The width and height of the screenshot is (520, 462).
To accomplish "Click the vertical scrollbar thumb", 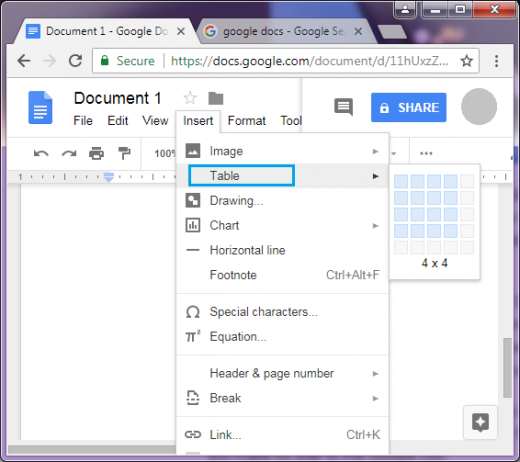I will [x=507, y=368].
